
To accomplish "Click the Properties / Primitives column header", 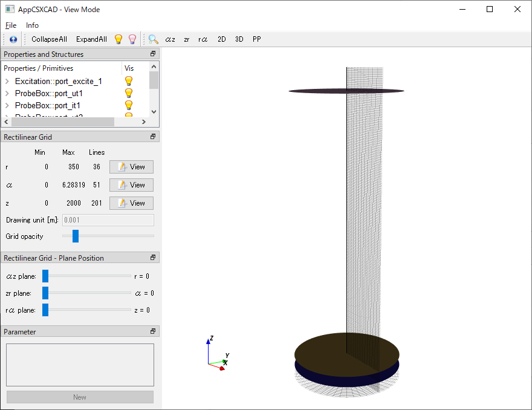I will pos(62,68).
